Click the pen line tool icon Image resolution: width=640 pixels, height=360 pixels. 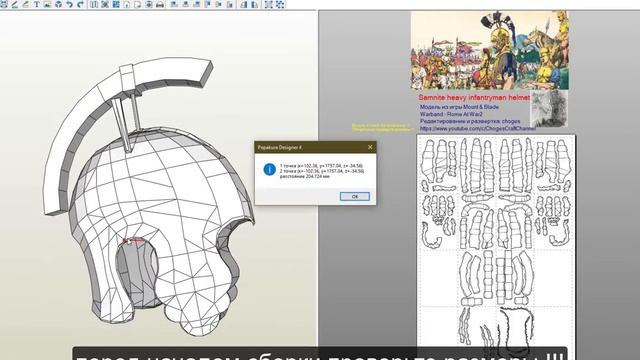(x=15, y=4)
